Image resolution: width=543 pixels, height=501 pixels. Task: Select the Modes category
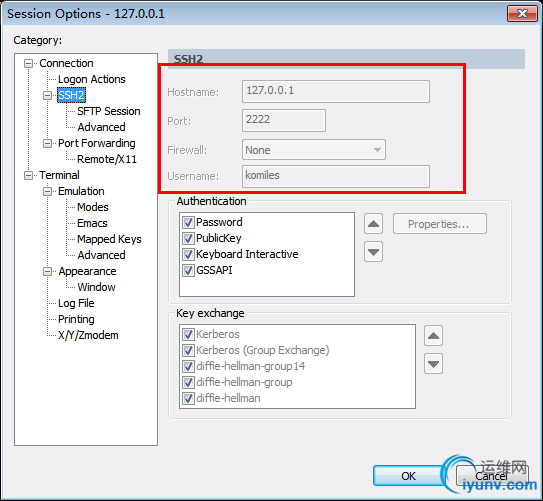pos(92,207)
